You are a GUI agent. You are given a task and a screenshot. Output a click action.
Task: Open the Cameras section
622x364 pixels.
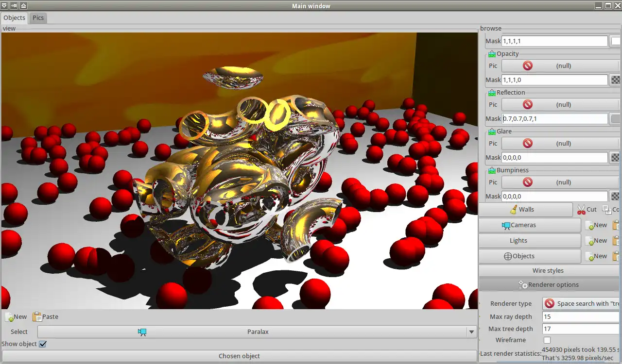pos(530,225)
